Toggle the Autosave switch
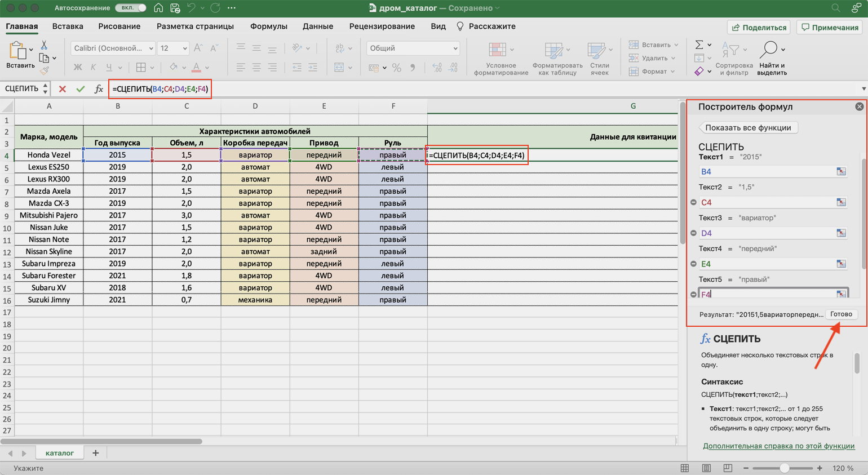The height and width of the screenshot is (475, 868). point(130,8)
